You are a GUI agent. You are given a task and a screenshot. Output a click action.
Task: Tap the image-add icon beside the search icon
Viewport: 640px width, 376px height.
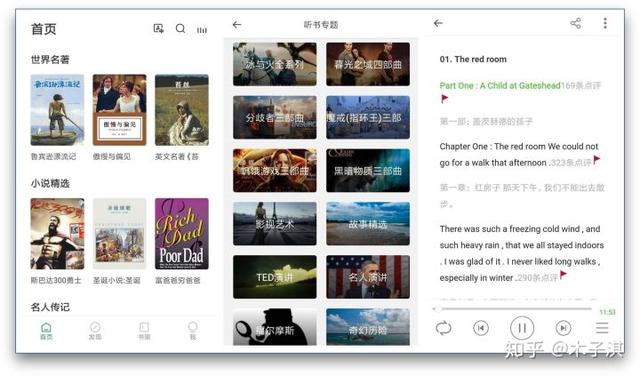158,29
